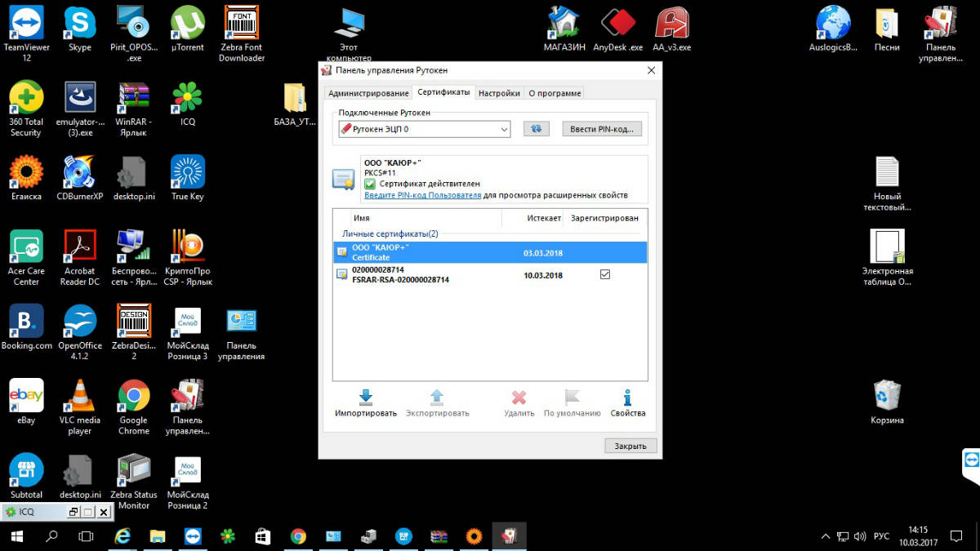Viewport: 980px width, 551px height.
Task: Switch to the Администрирование tab
Action: click(x=368, y=93)
